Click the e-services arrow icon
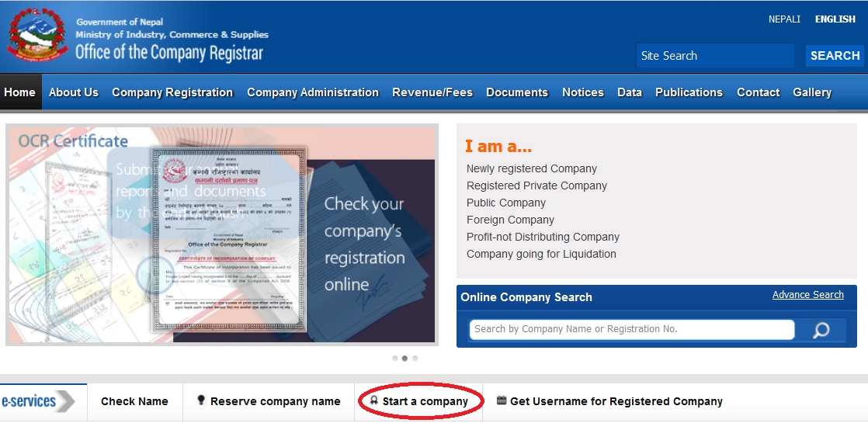The width and height of the screenshot is (868, 423). point(65,401)
